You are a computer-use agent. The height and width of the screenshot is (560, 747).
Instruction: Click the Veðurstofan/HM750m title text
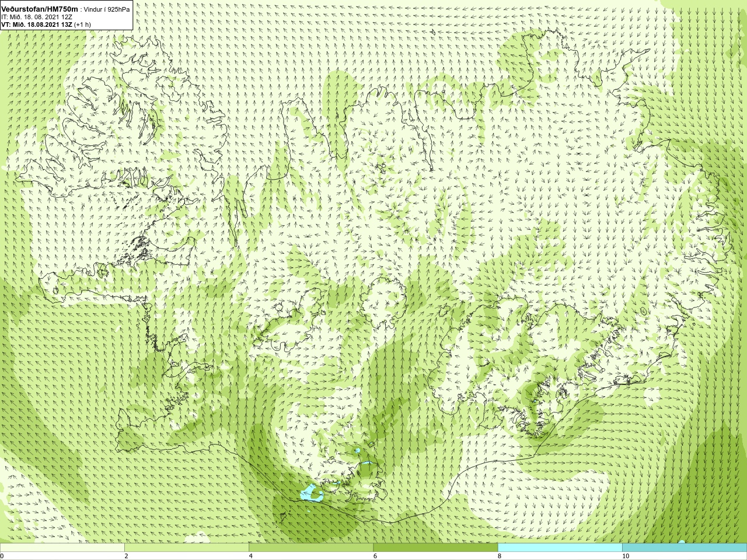40,9
